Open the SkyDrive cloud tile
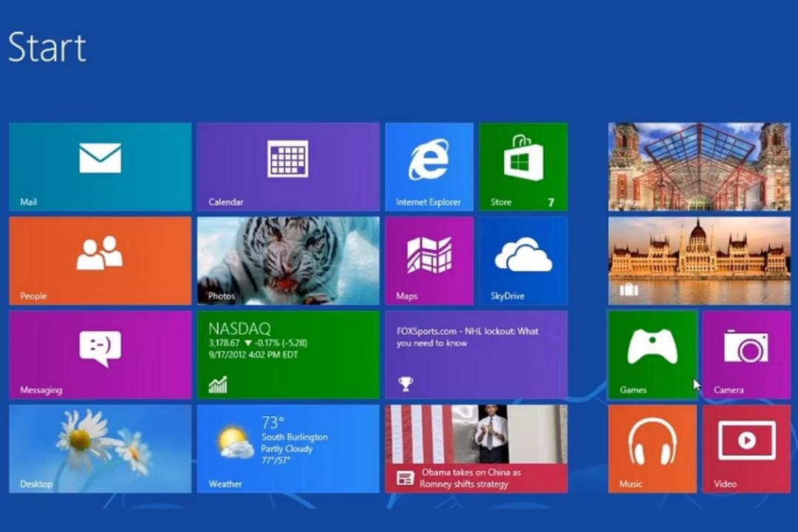This screenshot has height=532, width=798. tap(523, 261)
